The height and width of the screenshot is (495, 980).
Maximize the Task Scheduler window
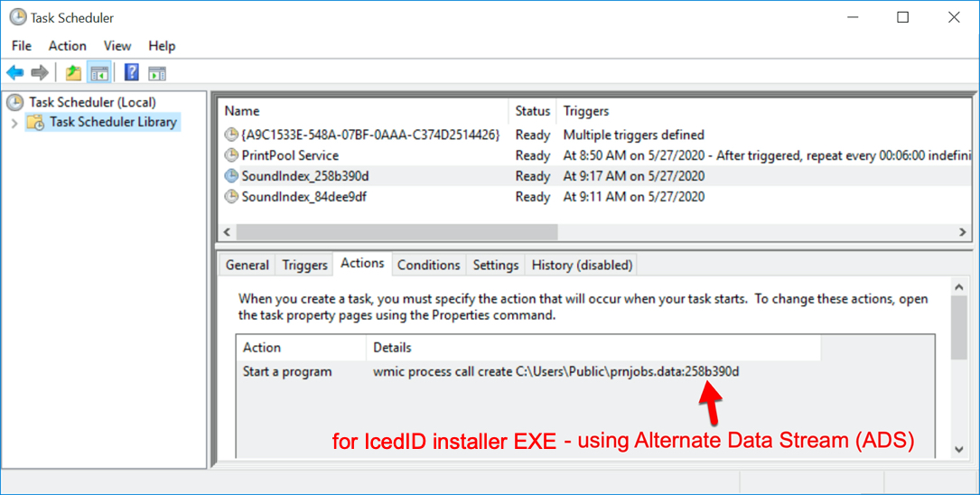pyautogui.click(x=902, y=17)
